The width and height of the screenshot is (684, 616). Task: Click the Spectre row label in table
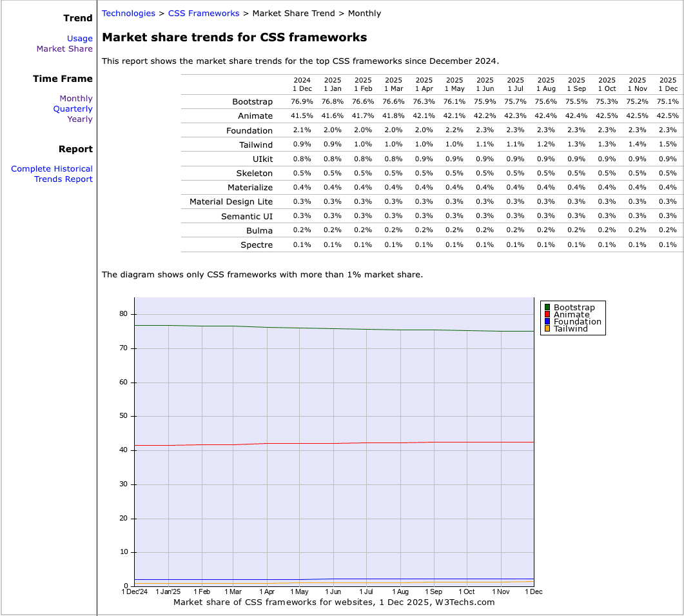pos(257,245)
